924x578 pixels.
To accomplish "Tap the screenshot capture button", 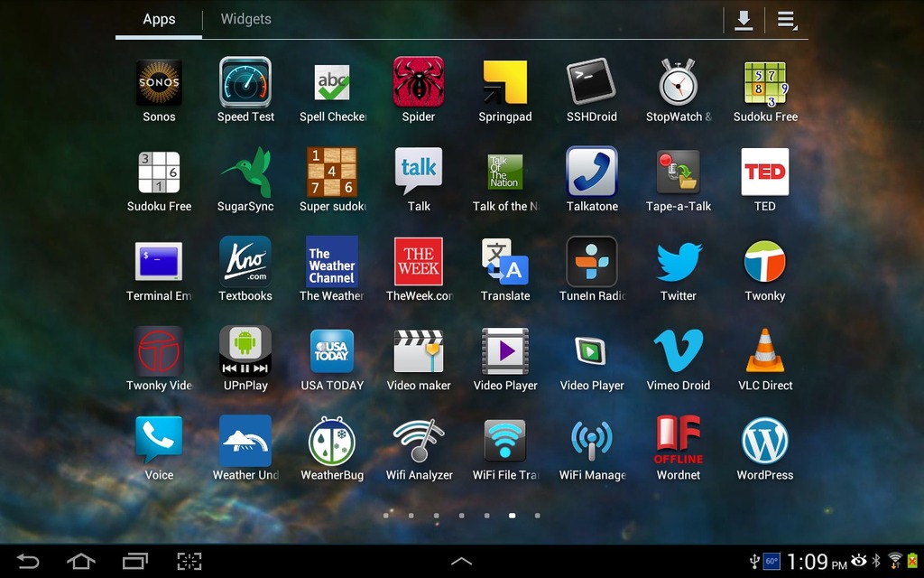I will pos(189,561).
